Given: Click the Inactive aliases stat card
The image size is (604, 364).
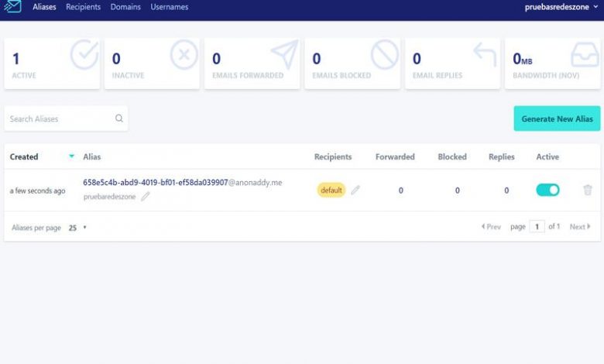Looking at the screenshot, I should pyautogui.click(x=152, y=64).
